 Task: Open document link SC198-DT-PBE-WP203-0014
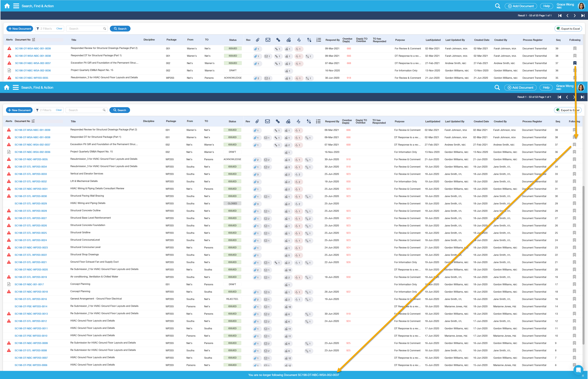(x=31, y=306)
